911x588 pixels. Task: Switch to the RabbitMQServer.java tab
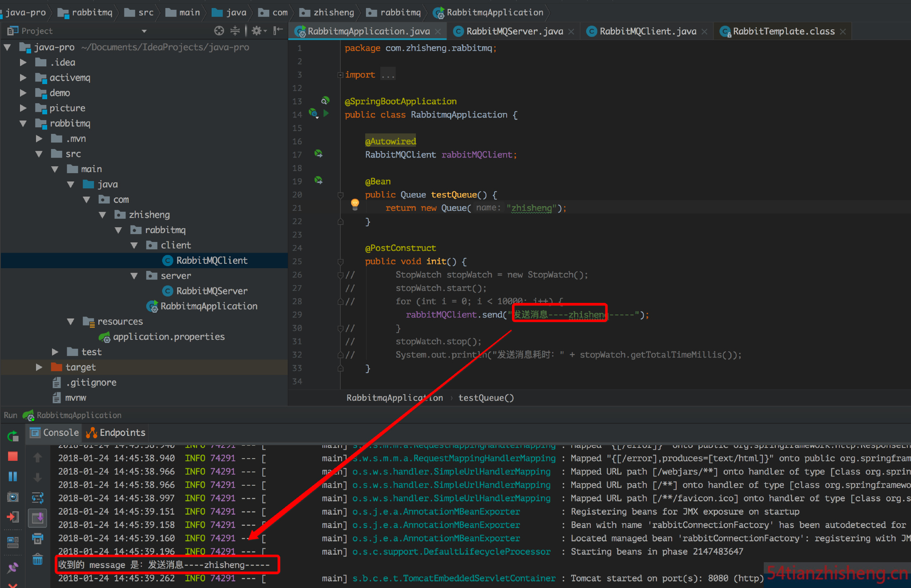pyautogui.click(x=514, y=31)
